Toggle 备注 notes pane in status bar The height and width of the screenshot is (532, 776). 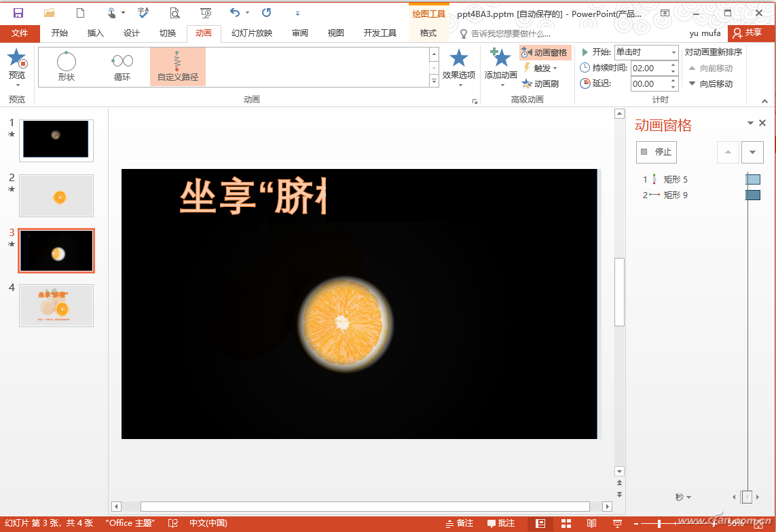pyautogui.click(x=460, y=523)
